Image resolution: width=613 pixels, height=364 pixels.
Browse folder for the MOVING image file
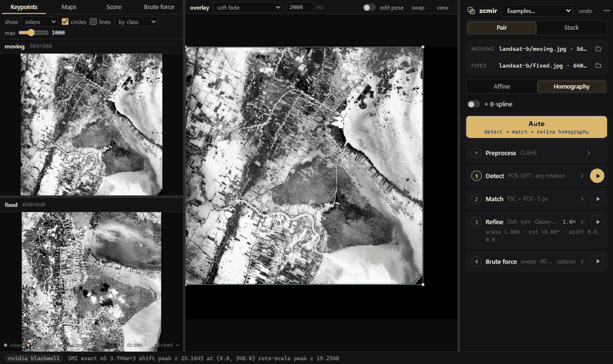(x=598, y=49)
